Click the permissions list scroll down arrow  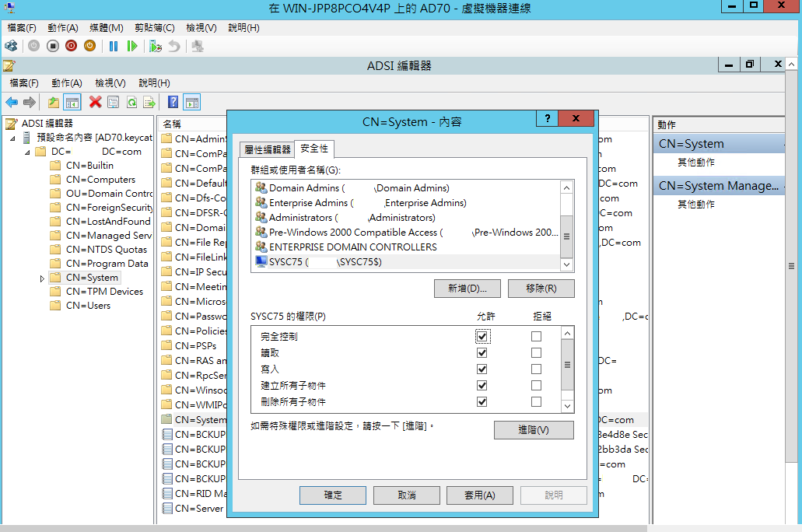(x=567, y=407)
